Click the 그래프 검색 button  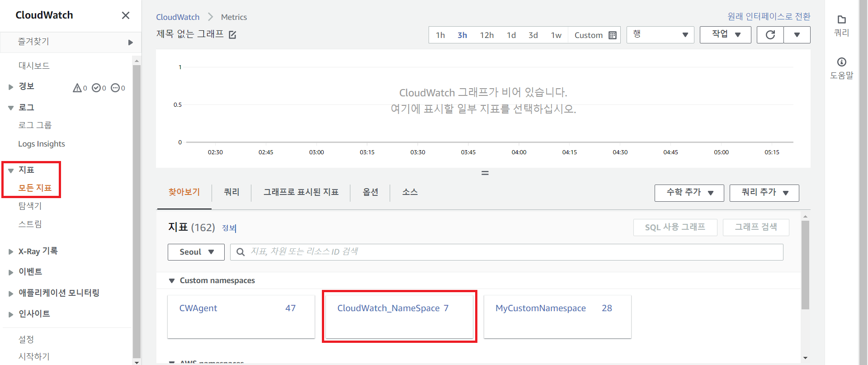tap(756, 227)
